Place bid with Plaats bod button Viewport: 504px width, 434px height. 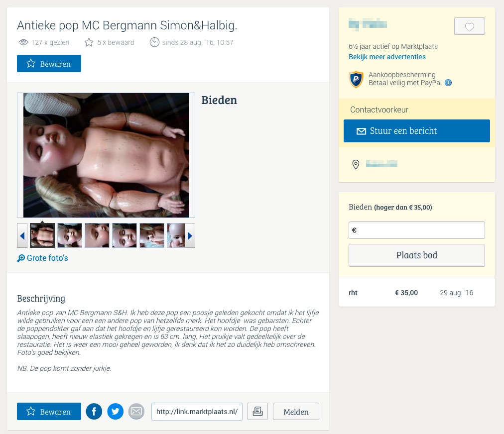(x=416, y=255)
